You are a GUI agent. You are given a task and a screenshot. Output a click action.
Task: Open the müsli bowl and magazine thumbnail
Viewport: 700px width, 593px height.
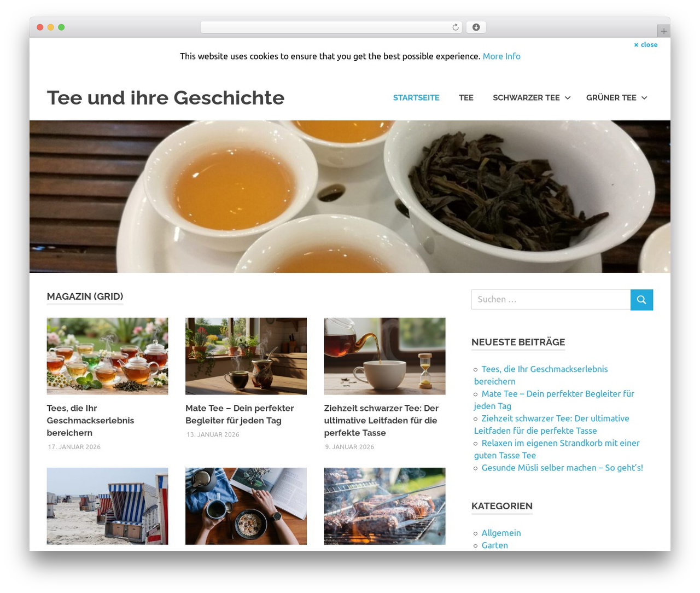(x=246, y=506)
